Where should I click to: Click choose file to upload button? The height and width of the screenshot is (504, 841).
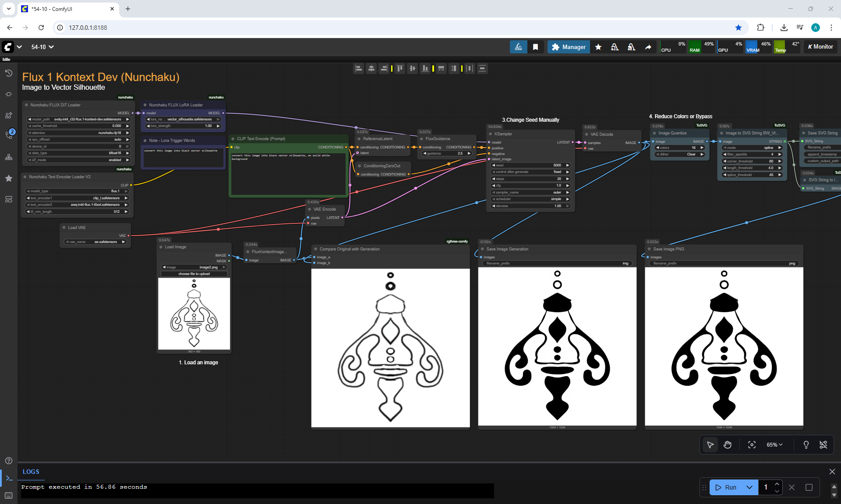pyautogui.click(x=194, y=274)
